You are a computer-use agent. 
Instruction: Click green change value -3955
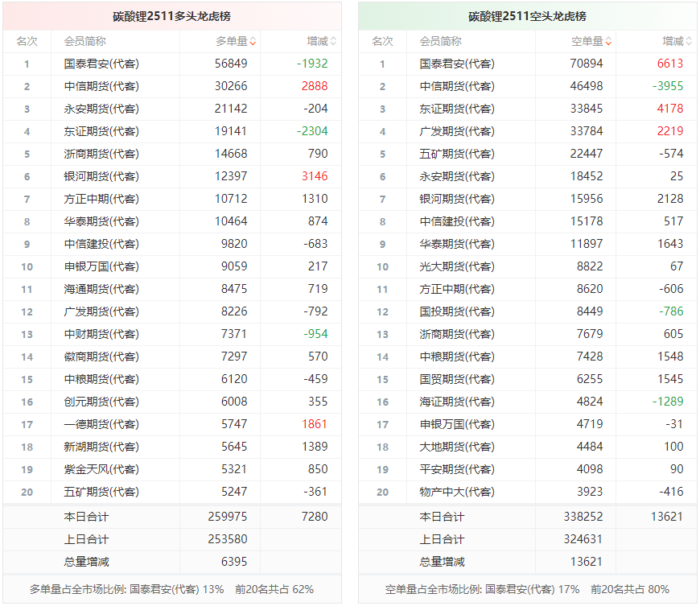[668, 86]
